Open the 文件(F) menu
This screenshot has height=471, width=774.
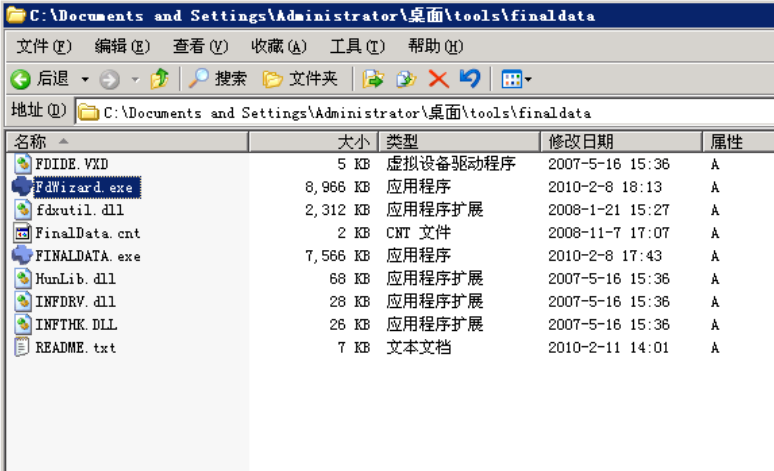click(43, 46)
